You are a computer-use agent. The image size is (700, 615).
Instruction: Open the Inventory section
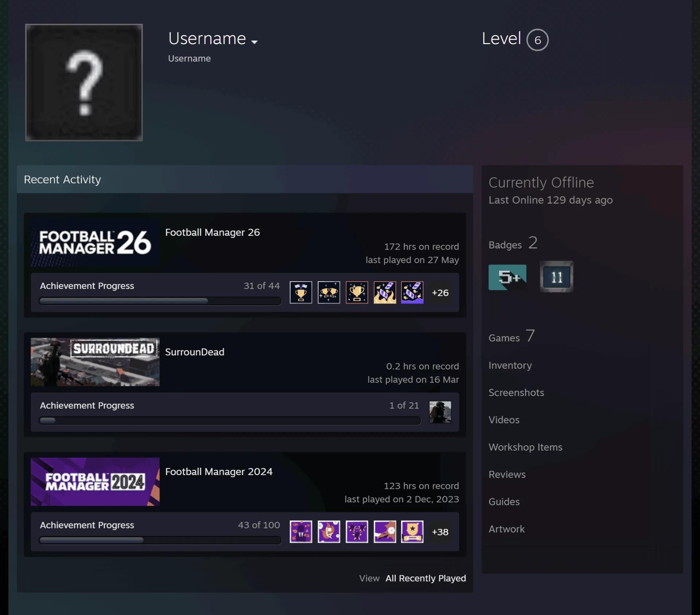(510, 365)
